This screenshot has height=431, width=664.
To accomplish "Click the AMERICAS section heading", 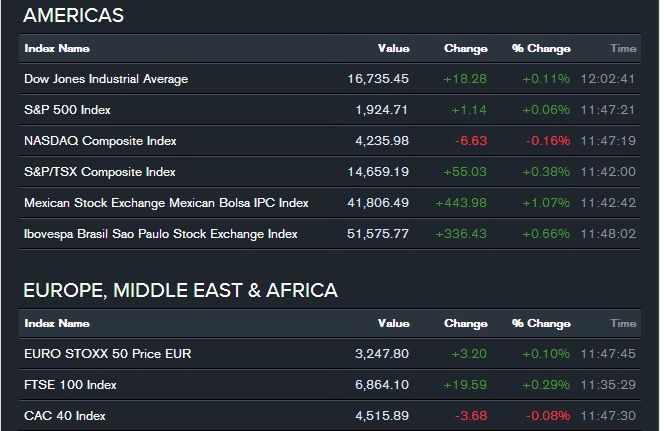I will pos(73,15).
